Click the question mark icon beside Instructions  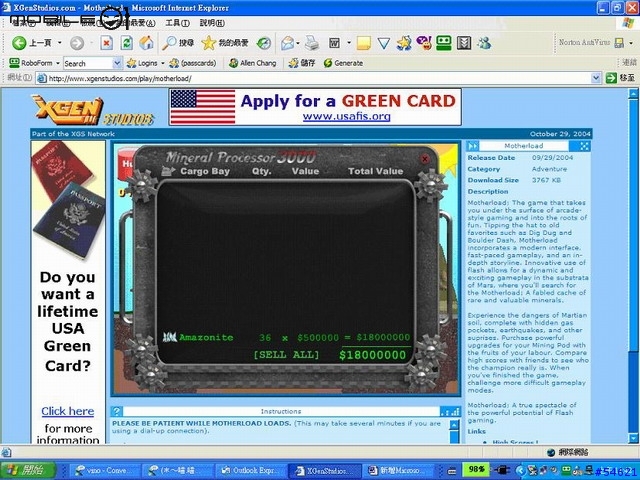pos(117,411)
